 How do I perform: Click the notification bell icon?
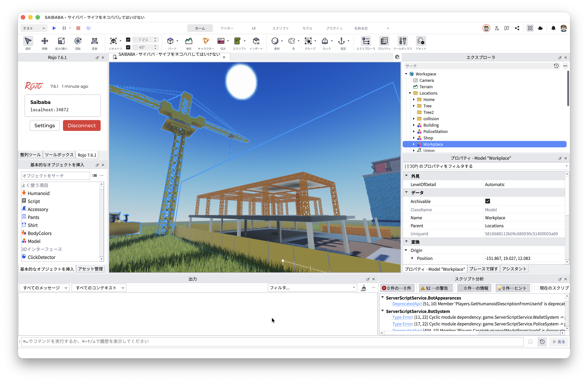click(x=553, y=28)
